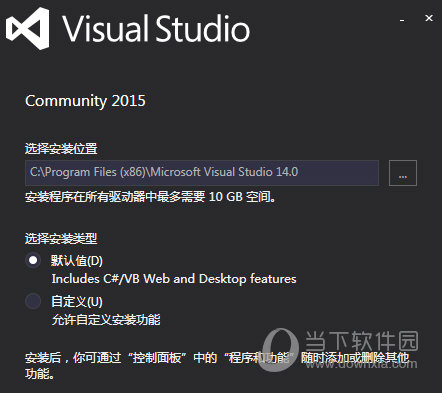Click the browse "..." button for install location

pos(403,173)
